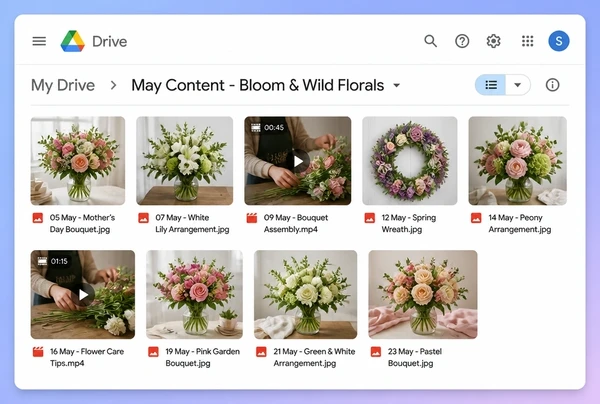600x404 pixels.
Task: Open the help question mark icon
Action: click(462, 41)
